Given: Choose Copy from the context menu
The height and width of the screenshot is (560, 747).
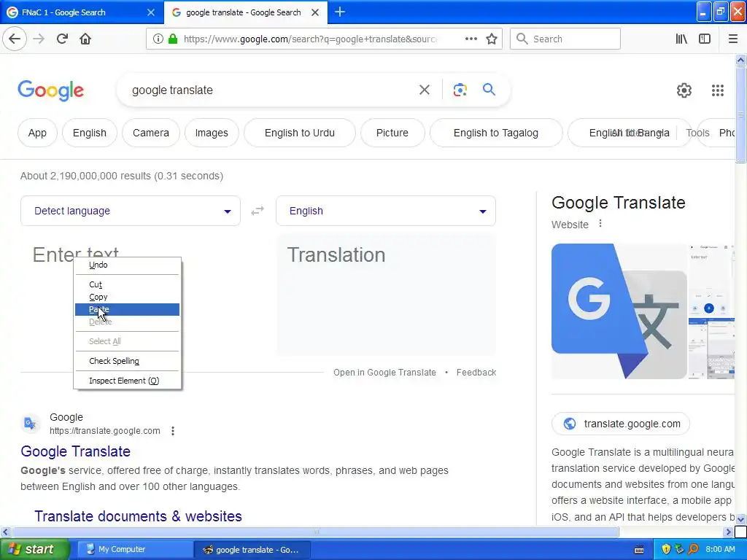Looking at the screenshot, I should click(127, 297).
